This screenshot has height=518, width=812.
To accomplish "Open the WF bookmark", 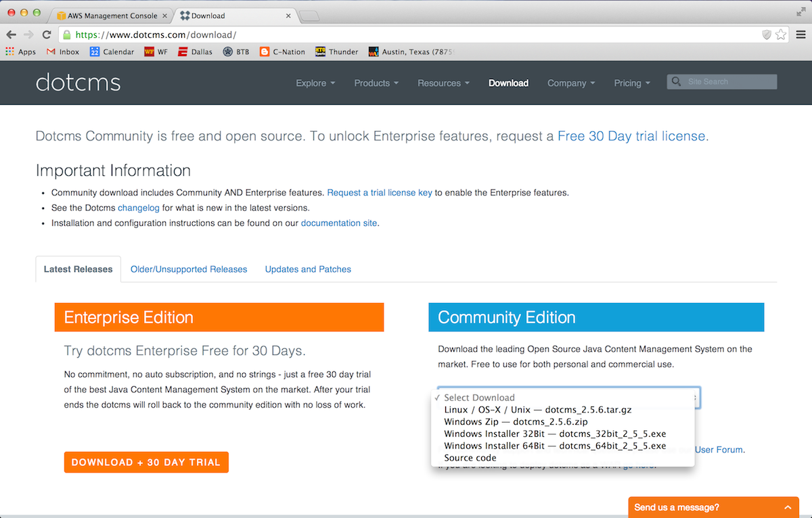I will pos(156,51).
